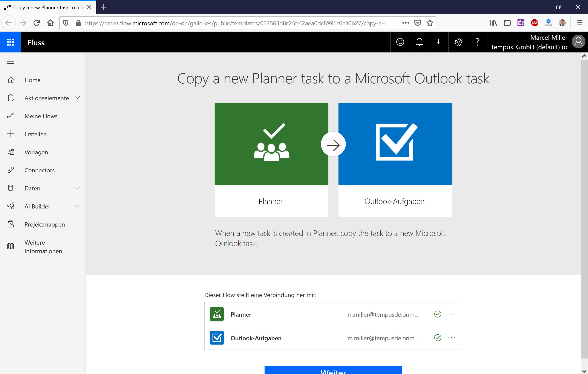The image size is (588, 374).
Task: Open Meine Flows in sidebar
Action: point(41,116)
